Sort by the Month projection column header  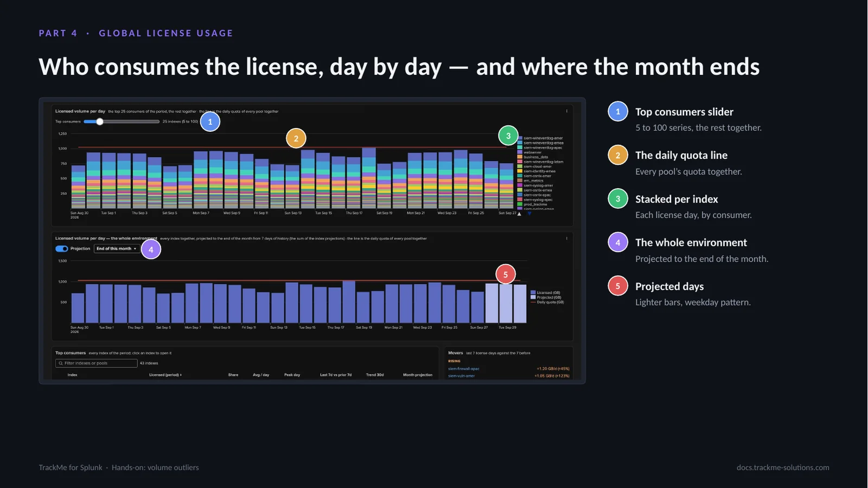pos(418,375)
